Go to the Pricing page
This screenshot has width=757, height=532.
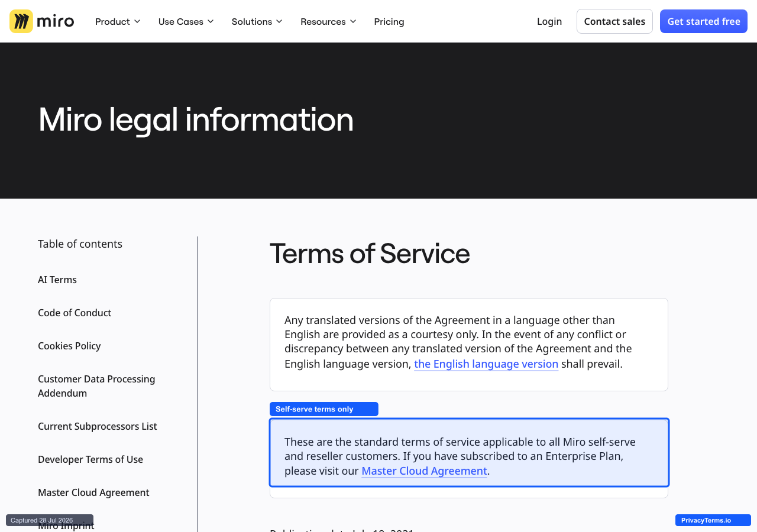click(389, 21)
